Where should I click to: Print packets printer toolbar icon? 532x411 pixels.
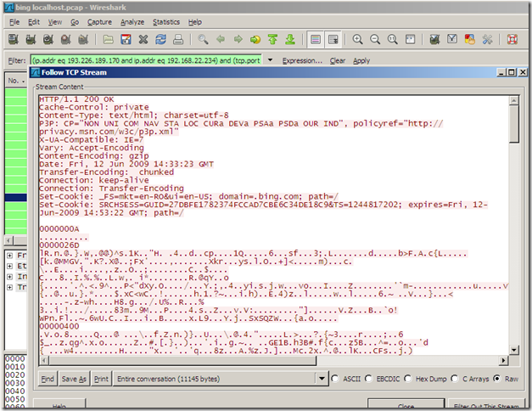[178, 39]
